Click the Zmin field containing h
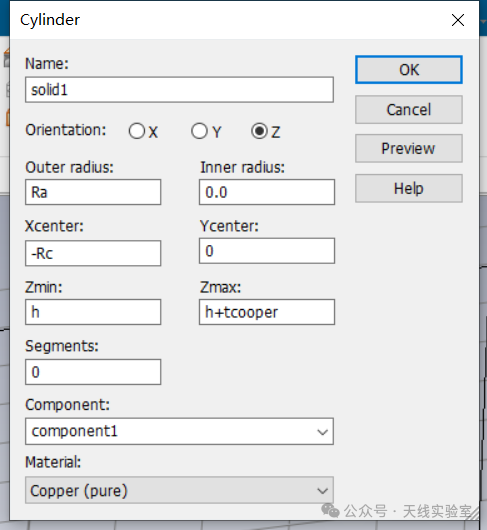Viewport: 487px width, 530px height. 93,312
